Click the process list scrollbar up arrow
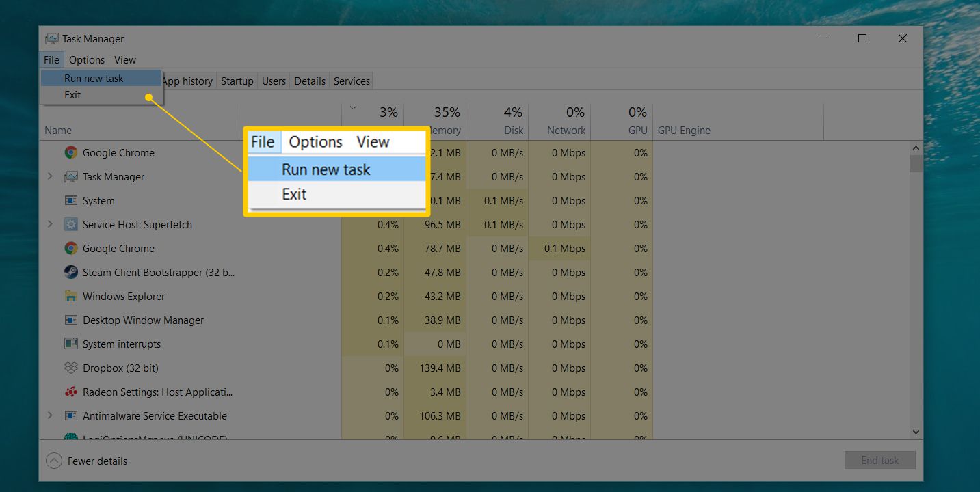This screenshot has width=980, height=492. tap(916, 148)
